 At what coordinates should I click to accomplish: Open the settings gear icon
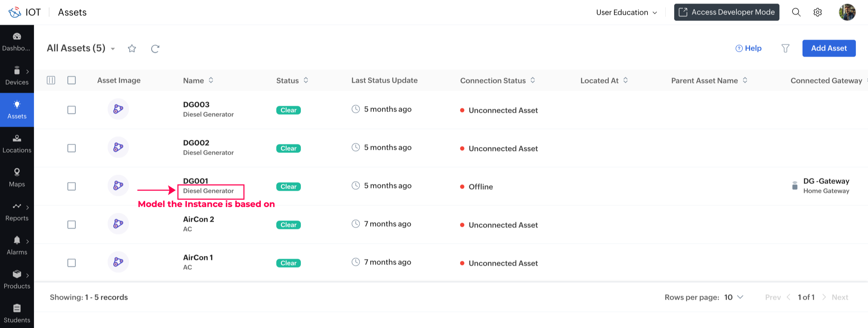click(x=817, y=12)
